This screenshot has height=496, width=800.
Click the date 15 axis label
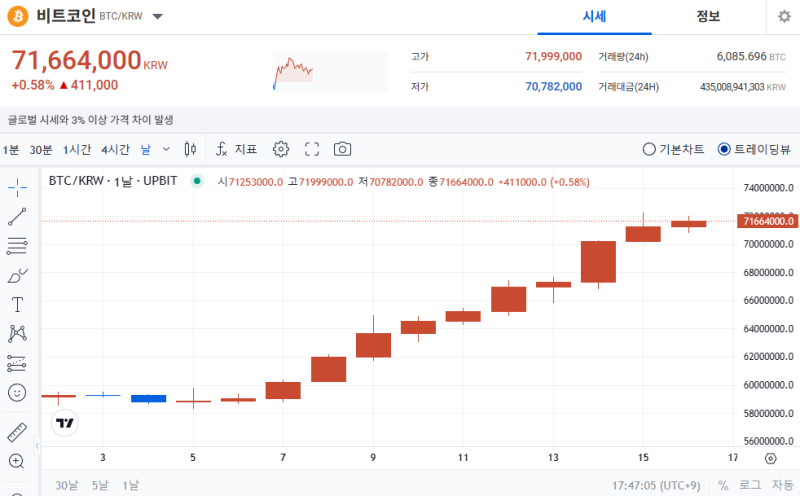[643, 458]
